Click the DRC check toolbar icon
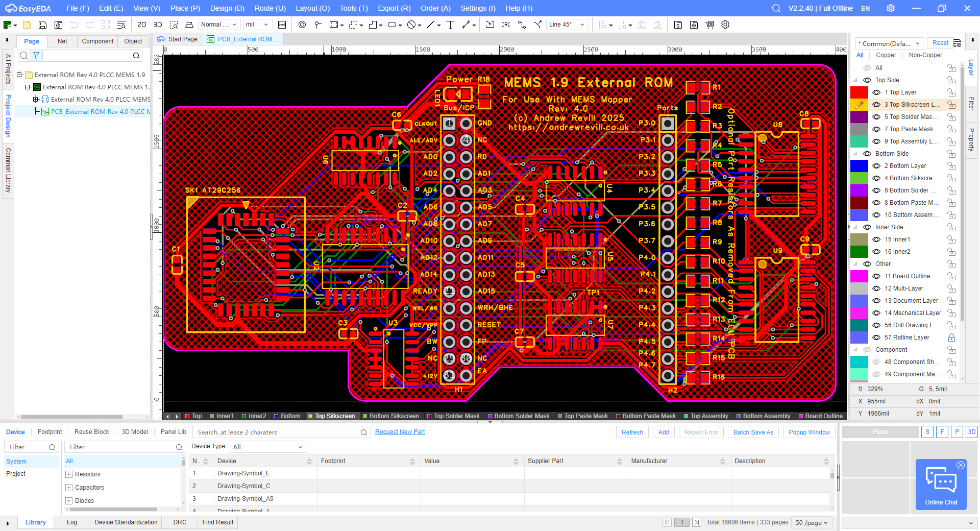This screenshot has height=531, width=980. click(x=505, y=25)
